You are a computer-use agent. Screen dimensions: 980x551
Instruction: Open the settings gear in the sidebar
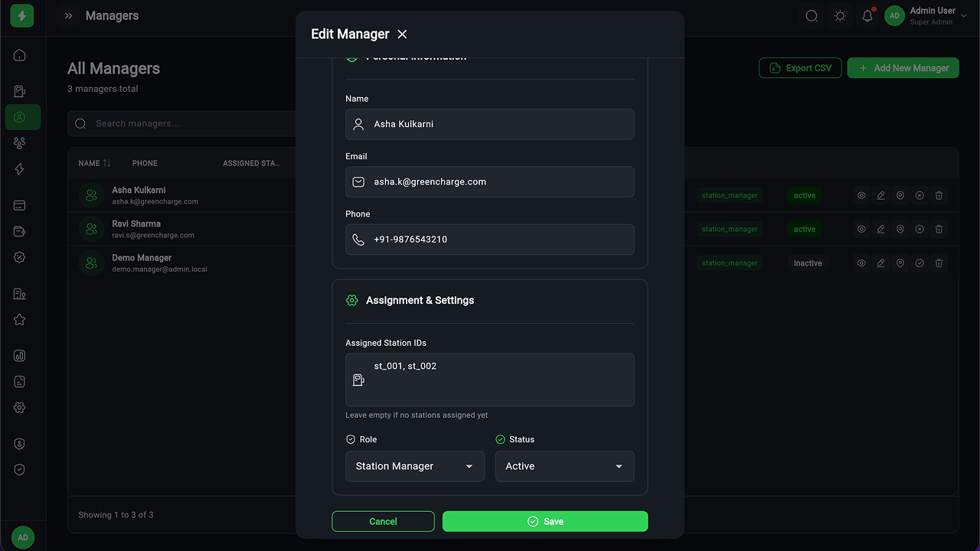click(20, 408)
